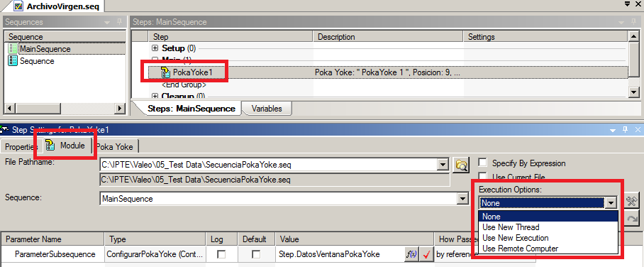
Task: Click the Parameter Name column header
Action: [52, 239]
